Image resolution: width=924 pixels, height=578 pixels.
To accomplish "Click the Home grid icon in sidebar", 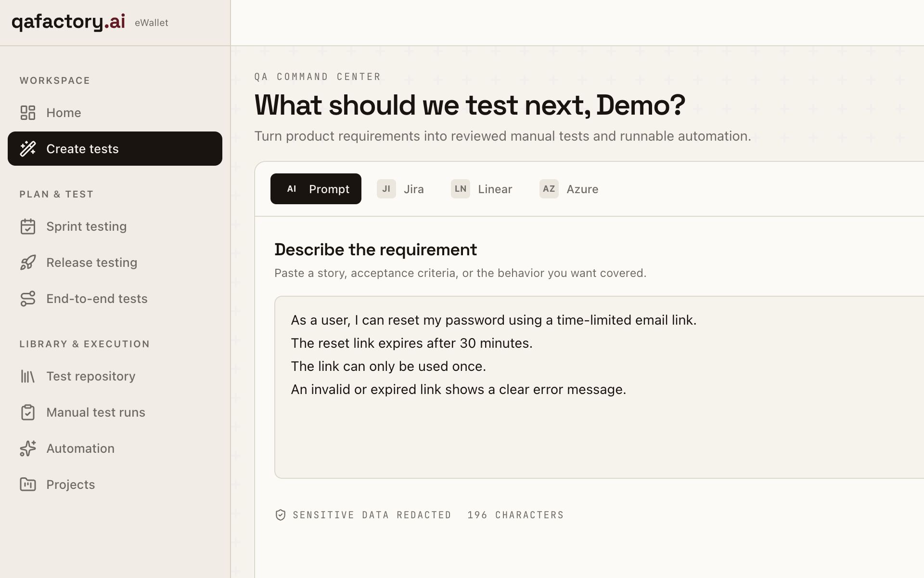I will click(x=28, y=113).
